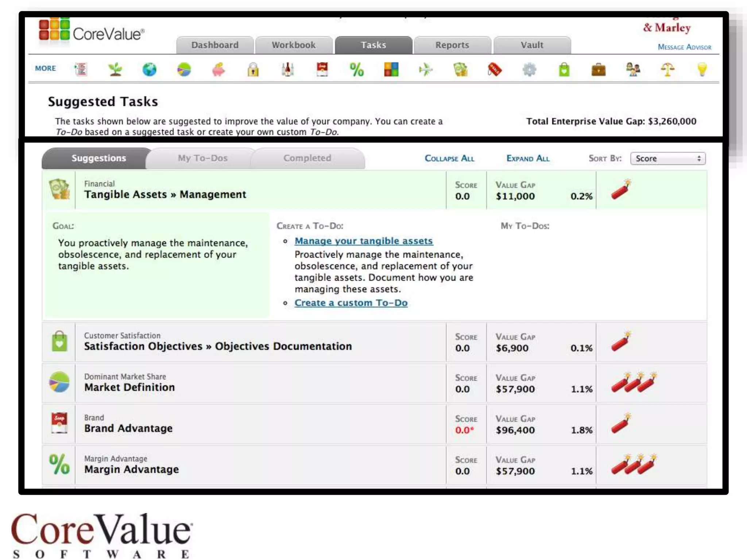The image size is (747, 560).
Task: Open the Sort By Score dropdown
Action: pyautogui.click(x=667, y=159)
